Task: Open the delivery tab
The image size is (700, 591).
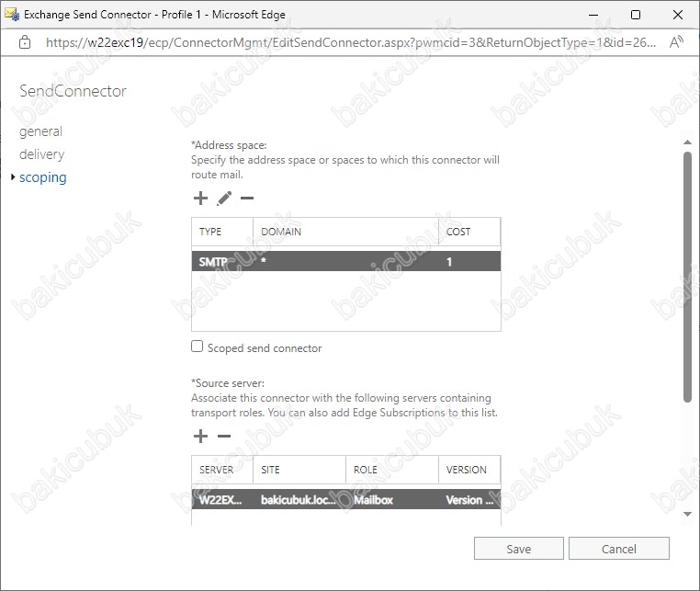Action: [41, 154]
